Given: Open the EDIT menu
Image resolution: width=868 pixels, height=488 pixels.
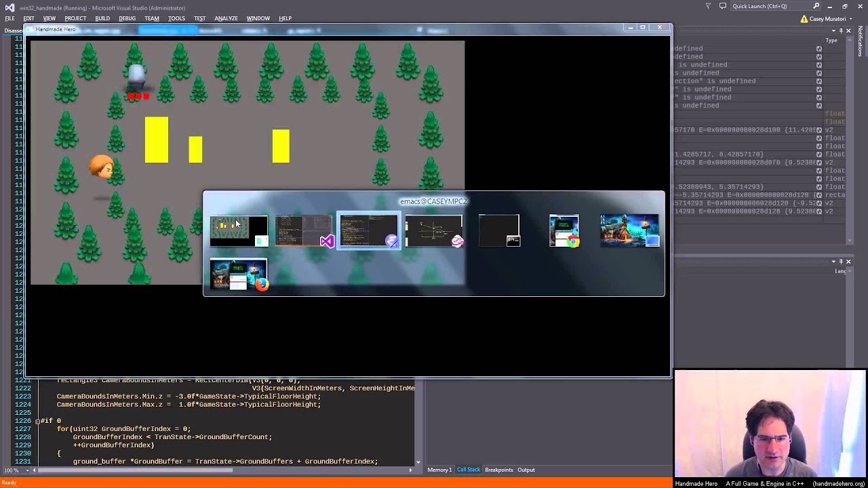Looking at the screenshot, I should click(x=28, y=18).
